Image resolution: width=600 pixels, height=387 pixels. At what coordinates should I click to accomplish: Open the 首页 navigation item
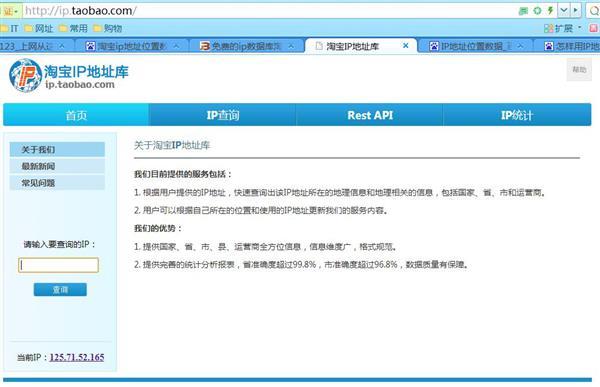click(x=76, y=115)
